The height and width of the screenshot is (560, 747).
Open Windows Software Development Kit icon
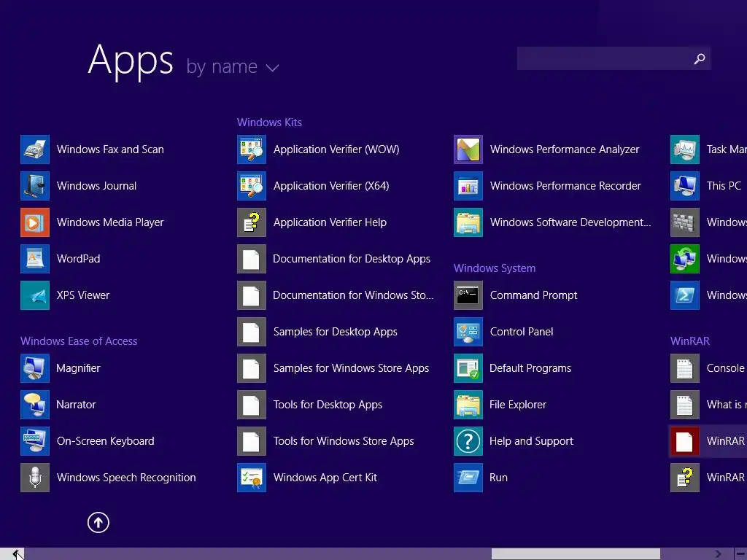[468, 222]
